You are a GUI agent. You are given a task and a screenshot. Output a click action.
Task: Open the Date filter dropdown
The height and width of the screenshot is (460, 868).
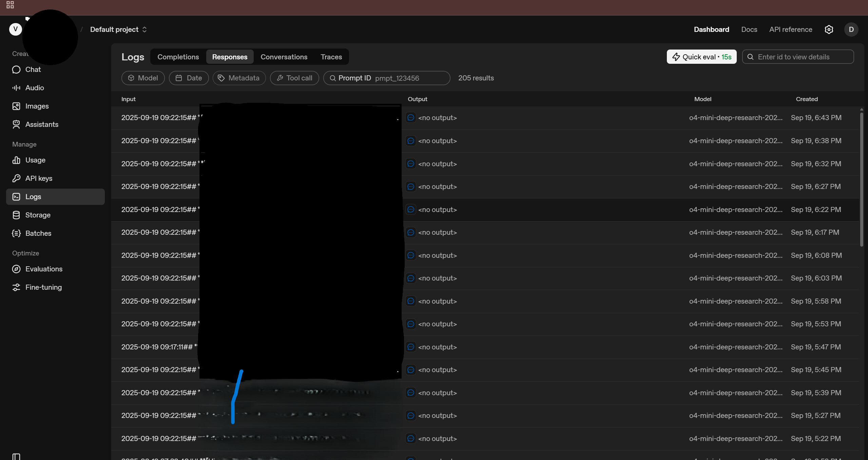[x=189, y=78]
